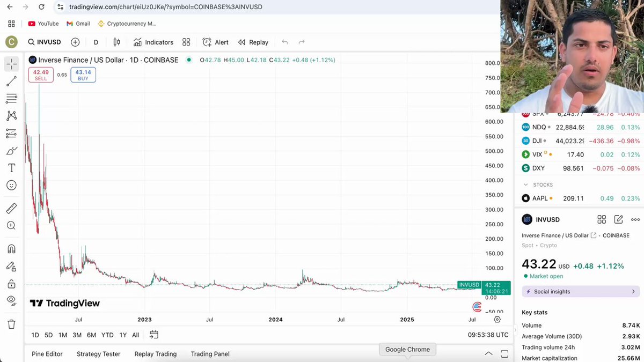This screenshot has height=362, width=644.
Task: Select the 5D time range
Action: (48, 335)
